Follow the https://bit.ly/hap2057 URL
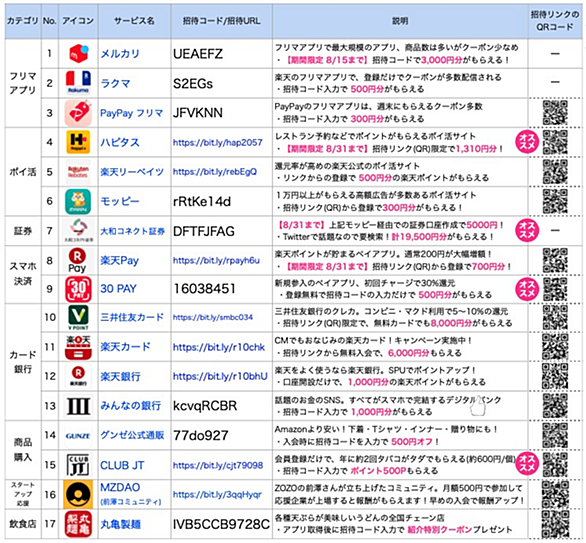Image resolution: width=586 pixels, height=543 pixels. coord(218,142)
